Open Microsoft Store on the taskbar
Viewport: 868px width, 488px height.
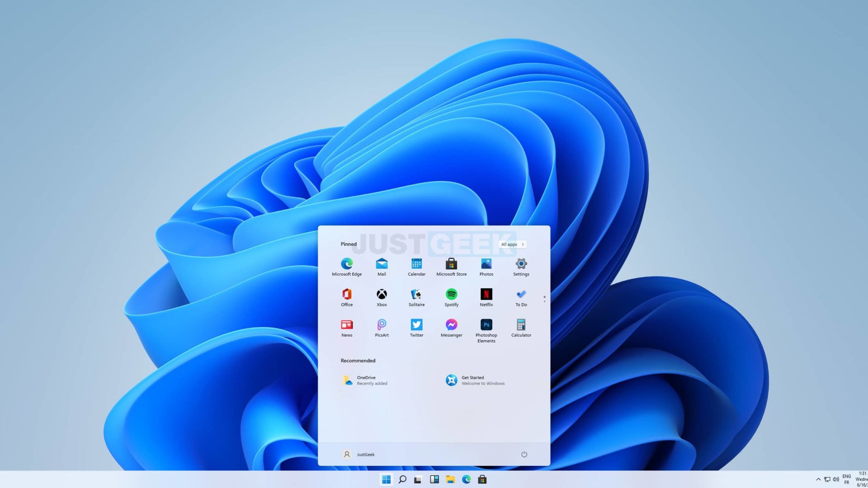tap(482, 479)
